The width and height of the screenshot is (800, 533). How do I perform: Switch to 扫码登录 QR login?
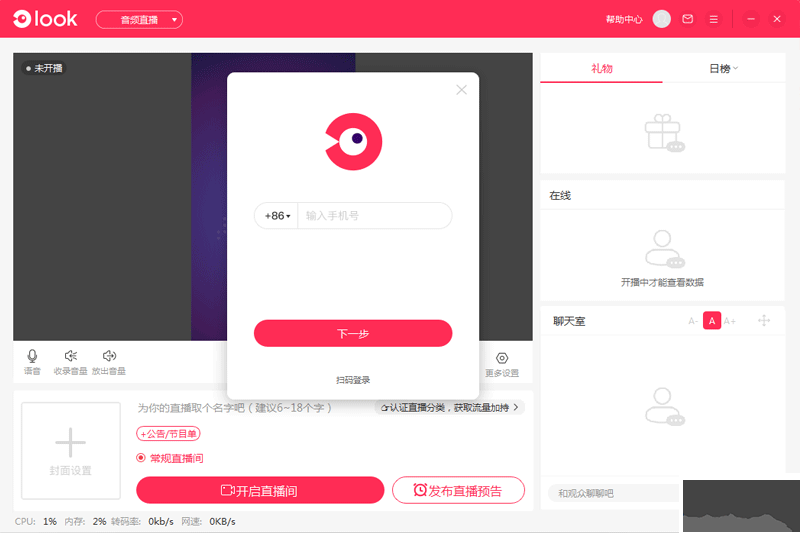[x=353, y=380]
